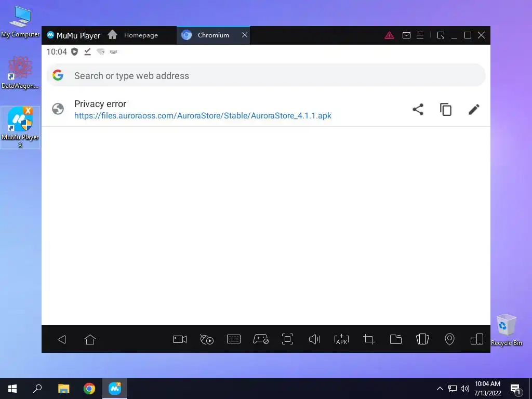The height and width of the screenshot is (399, 532).
Task: Share the Aurora Store URL
Action: coord(418,109)
